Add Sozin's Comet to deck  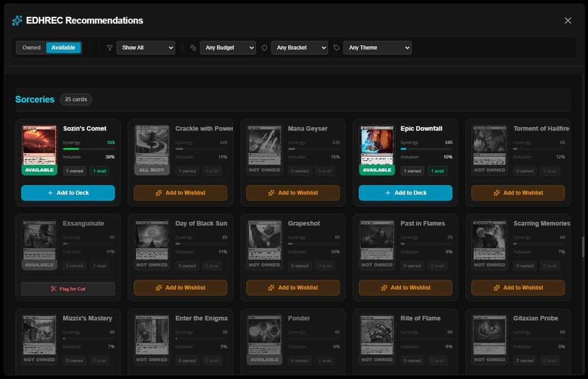[x=68, y=193]
